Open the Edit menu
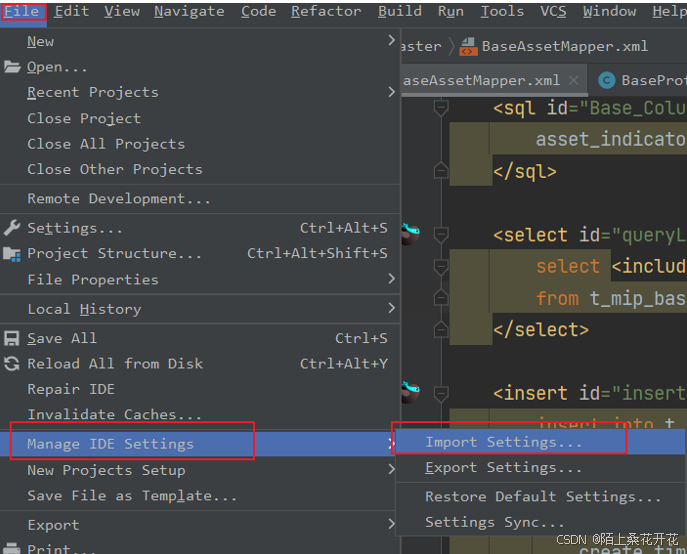 71,11
